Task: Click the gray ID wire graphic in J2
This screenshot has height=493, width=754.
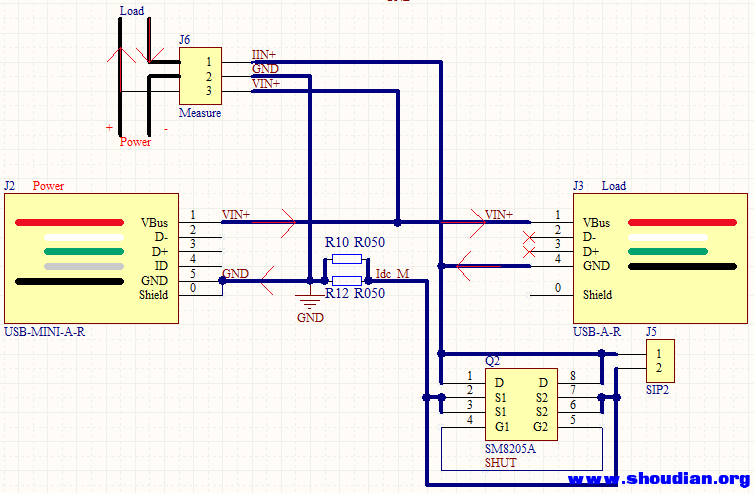Action: (x=84, y=266)
